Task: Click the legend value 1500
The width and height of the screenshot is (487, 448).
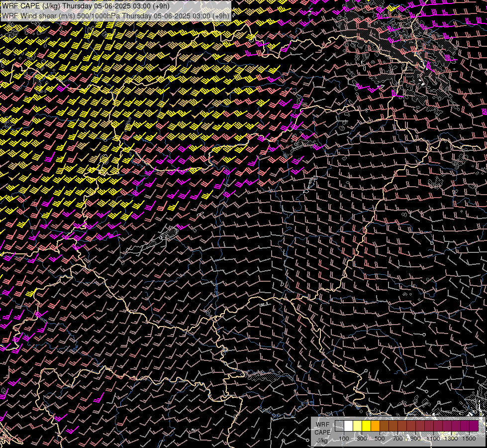Action: coord(469,439)
